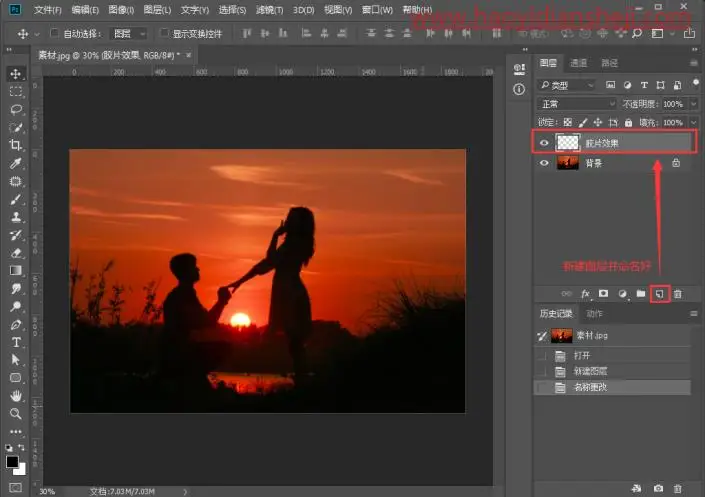Open the 文件(F) menu
This screenshot has width=705, height=497.
coord(48,9)
